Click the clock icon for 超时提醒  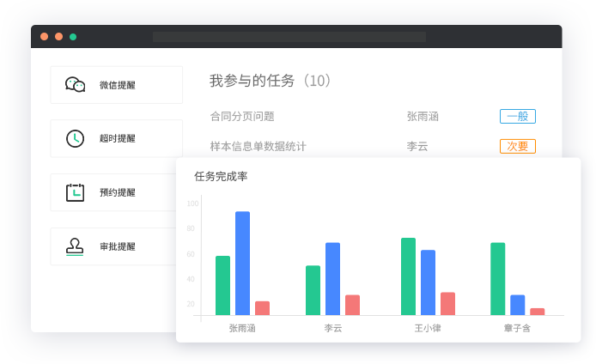(75, 138)
